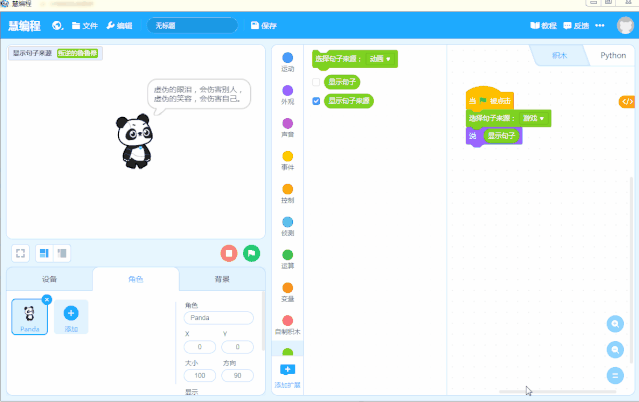Select the 侦测 sensing category
639x402 pixels.
tap(287, 227)
